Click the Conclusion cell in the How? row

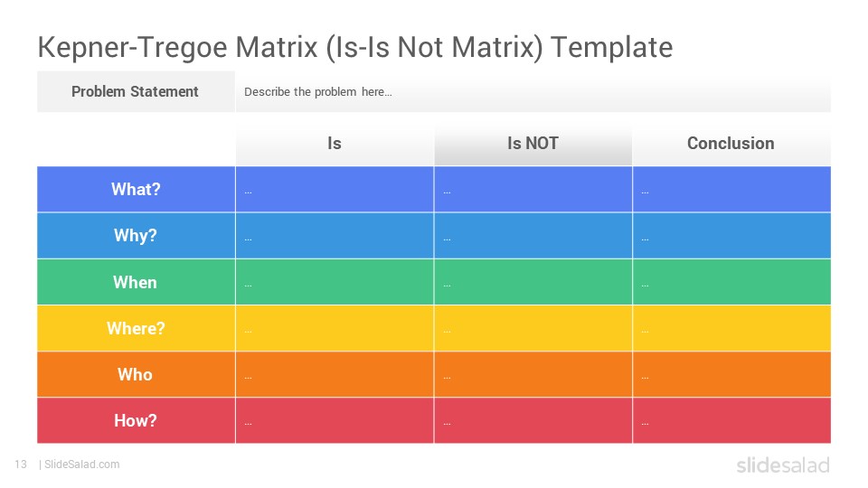coord(731,420)
